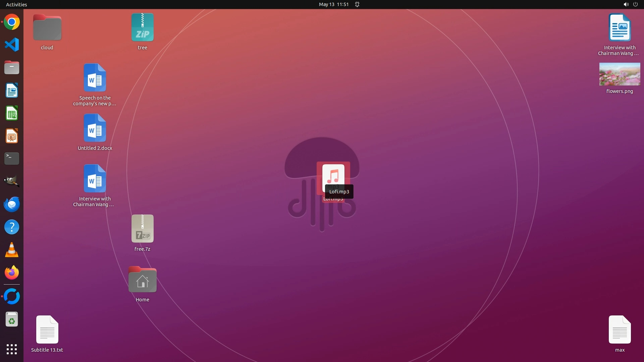
Task: Show Applications grid button
Action: tap(12, 349)
